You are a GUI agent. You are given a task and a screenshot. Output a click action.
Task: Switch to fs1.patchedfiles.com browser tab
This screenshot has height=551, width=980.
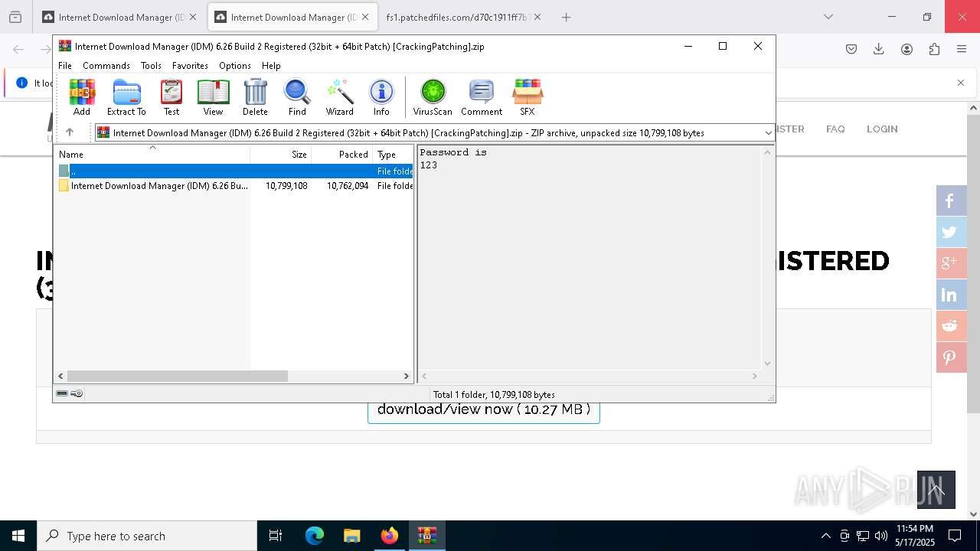[x=463, y=17]
